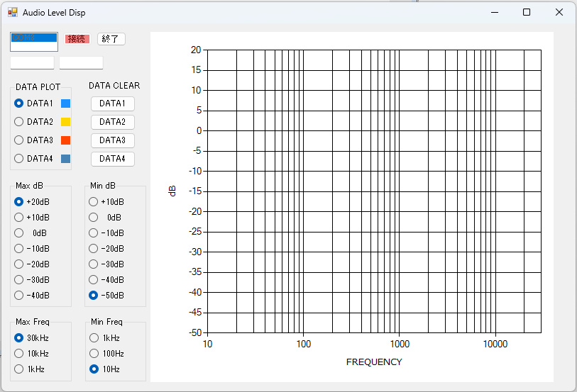Click the yellow DATA2 color swatch
The image size is (577, 392).
point(65,122)
